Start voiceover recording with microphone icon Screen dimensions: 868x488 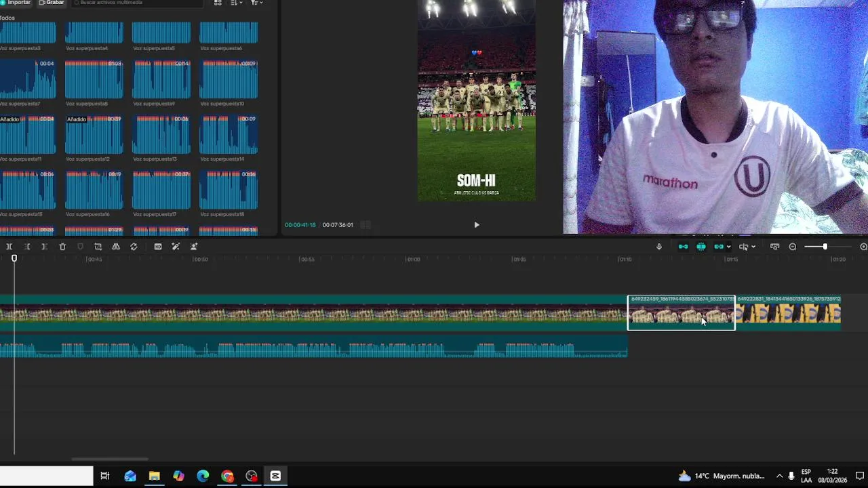(658, 247)
